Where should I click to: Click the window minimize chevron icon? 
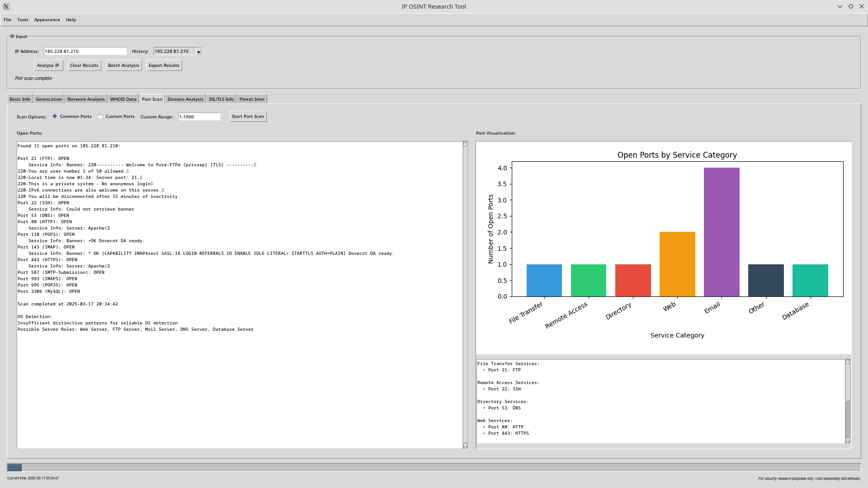point(840,6)
